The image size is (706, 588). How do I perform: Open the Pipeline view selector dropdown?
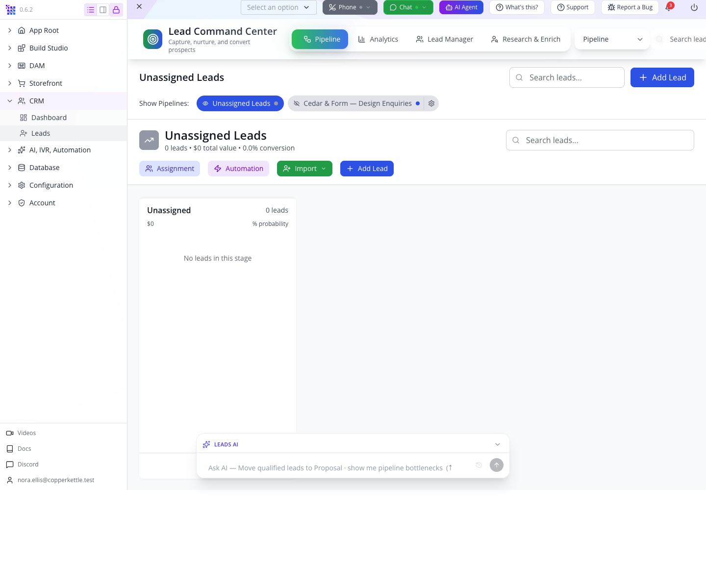point(612,39)
